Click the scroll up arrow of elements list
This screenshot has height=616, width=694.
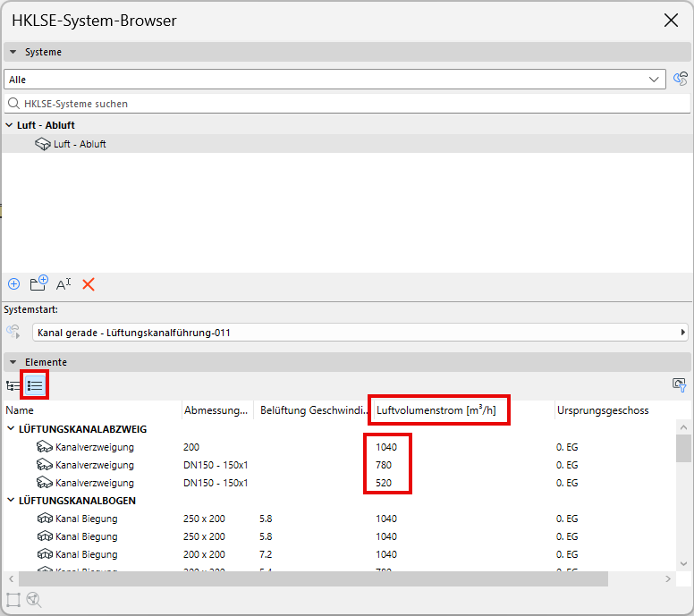coord(683,427)
